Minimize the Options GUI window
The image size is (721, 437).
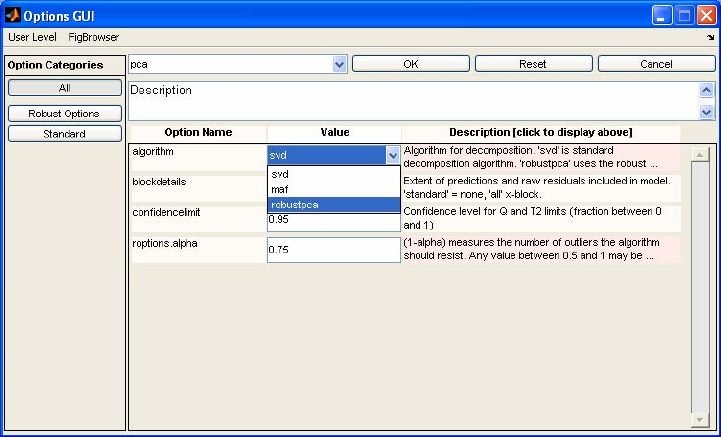pyautogui.click(x=662, y=16)
